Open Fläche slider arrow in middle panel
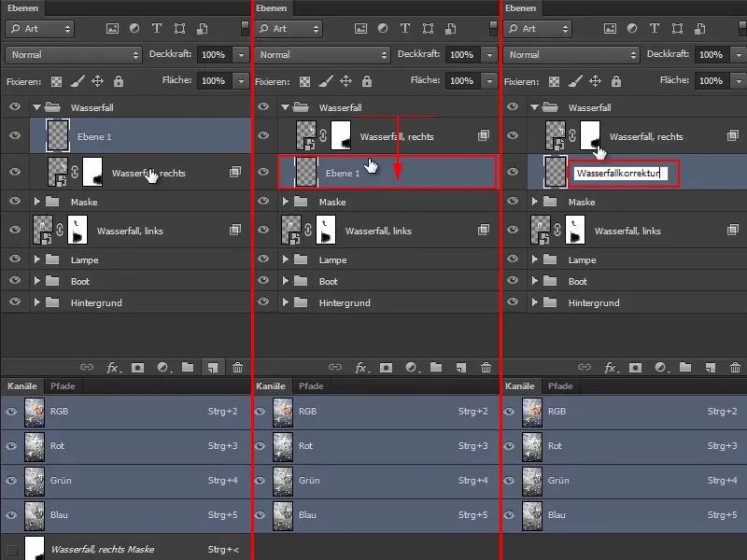Image resolution: width=747 pixels, height=560 pixels. coord(489,81)
